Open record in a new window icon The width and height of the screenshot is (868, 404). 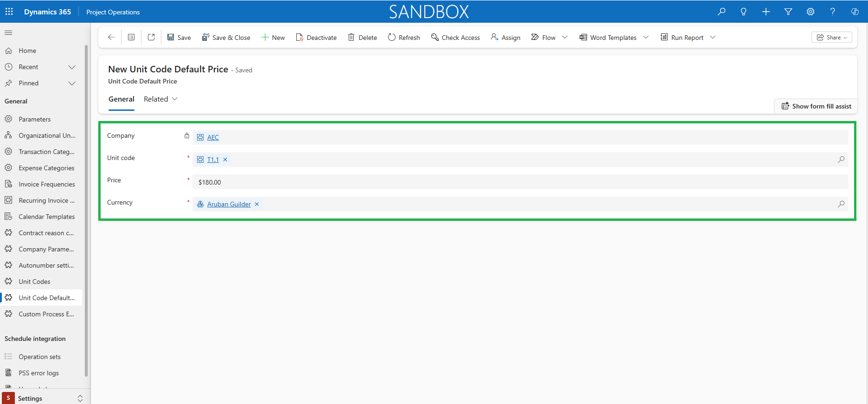[x=151, y=37]
